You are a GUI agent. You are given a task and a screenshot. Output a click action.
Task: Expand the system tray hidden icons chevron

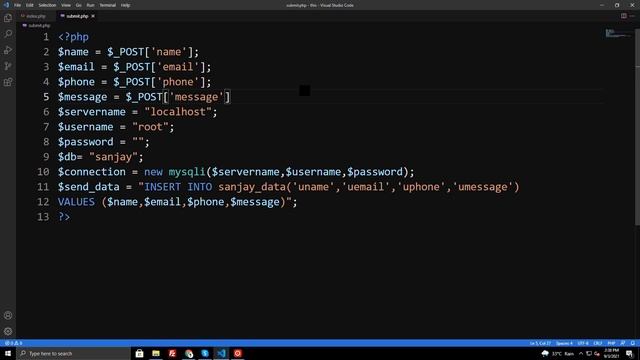(581, 353)
